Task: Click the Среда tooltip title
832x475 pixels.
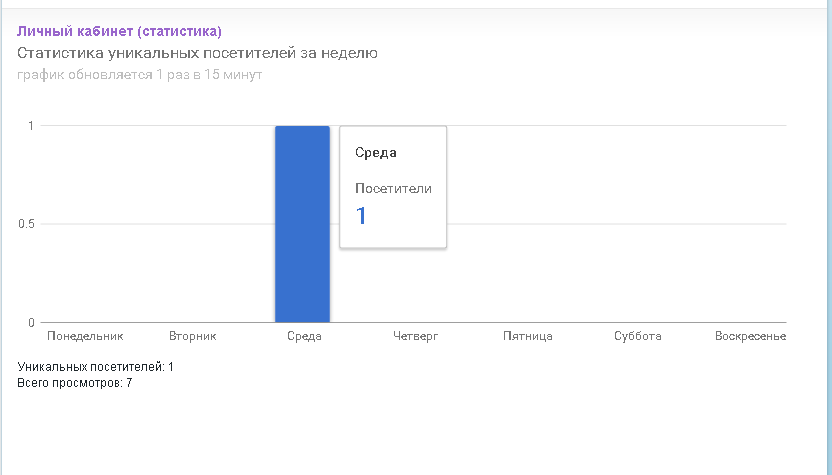Action: coord(377,154)
